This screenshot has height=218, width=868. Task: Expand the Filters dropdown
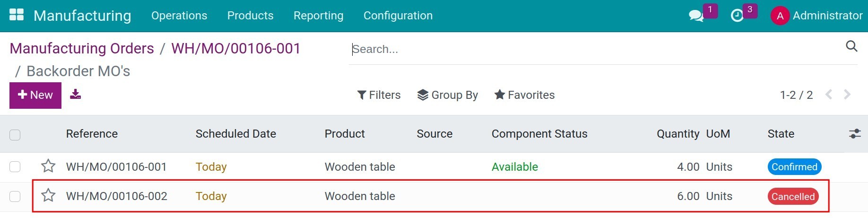tap(379, 95)
